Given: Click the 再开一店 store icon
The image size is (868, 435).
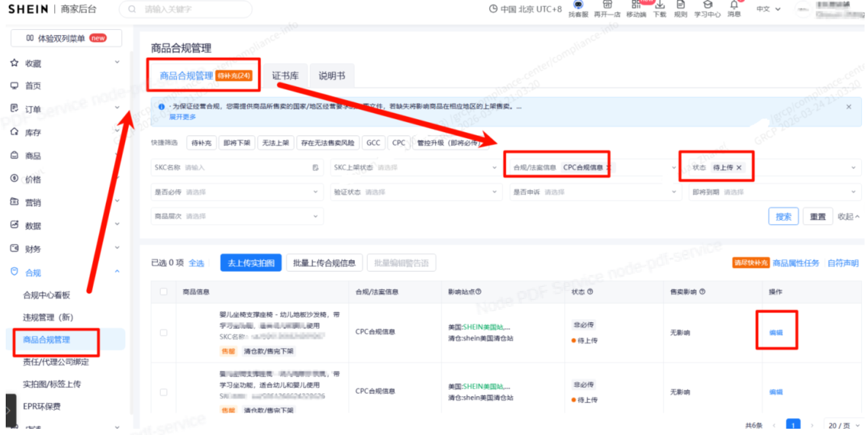Looking at the screenshot, I should pyautogui.click(x=607, y=5).
